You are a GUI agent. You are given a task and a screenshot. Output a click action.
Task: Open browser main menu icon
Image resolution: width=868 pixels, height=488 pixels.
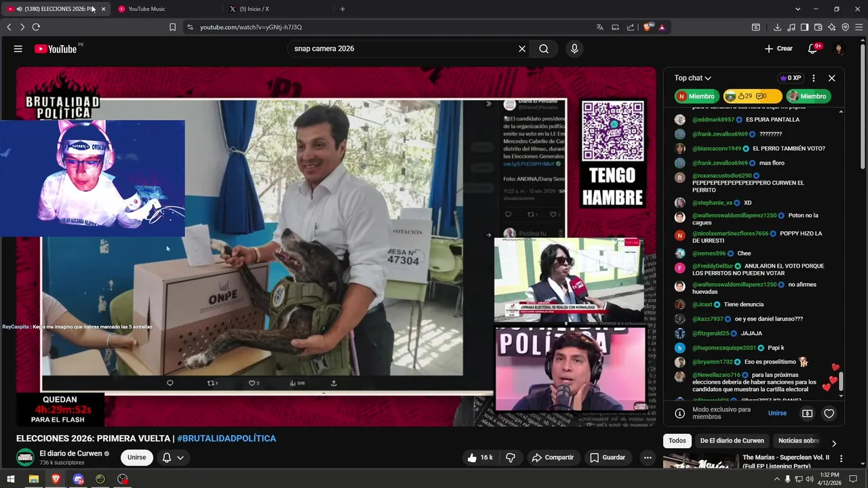859,27
